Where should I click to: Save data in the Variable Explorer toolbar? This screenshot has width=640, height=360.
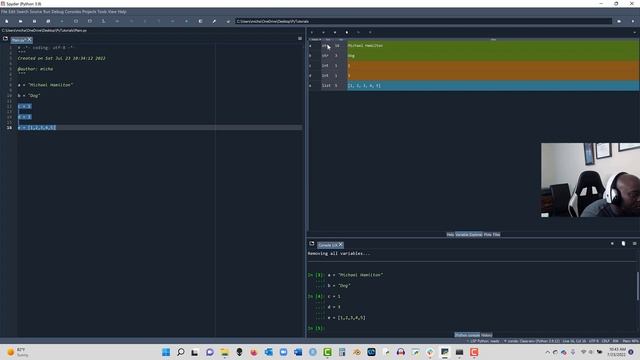pos(323,32)
